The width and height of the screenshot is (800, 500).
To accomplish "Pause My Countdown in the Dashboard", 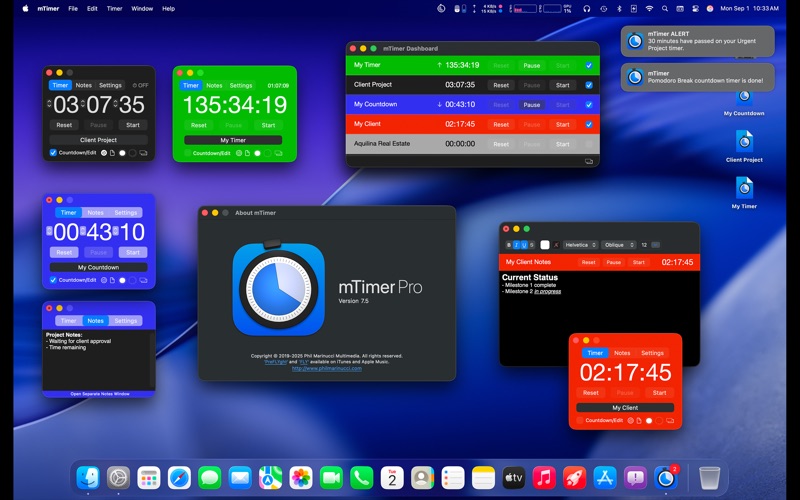I will tap(532, 105).
